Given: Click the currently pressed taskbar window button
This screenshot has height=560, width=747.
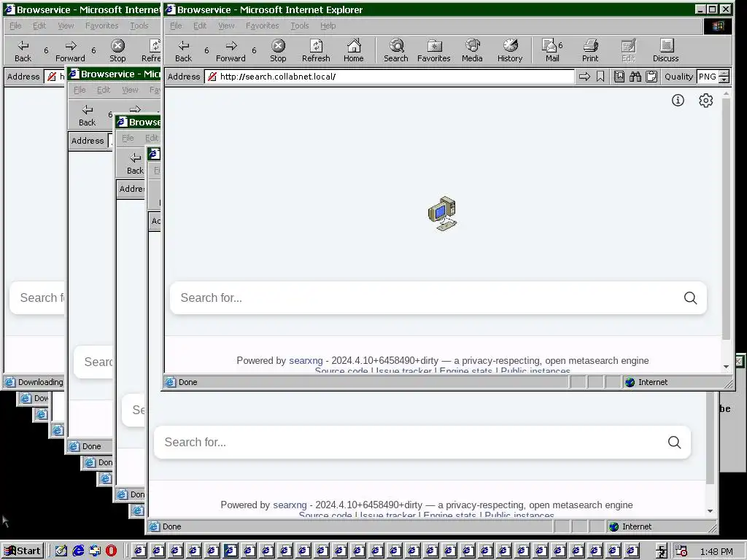Looking at the screenshot, I should [231, 551].
